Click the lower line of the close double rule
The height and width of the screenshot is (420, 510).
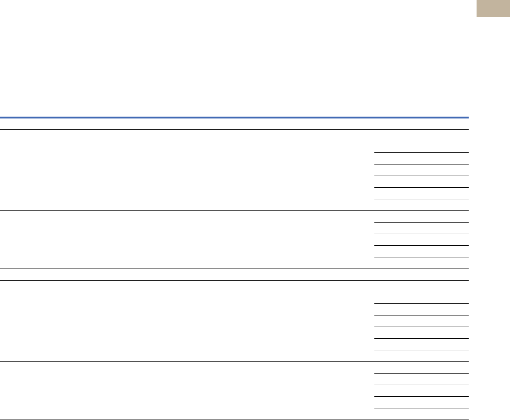point(234,281)
